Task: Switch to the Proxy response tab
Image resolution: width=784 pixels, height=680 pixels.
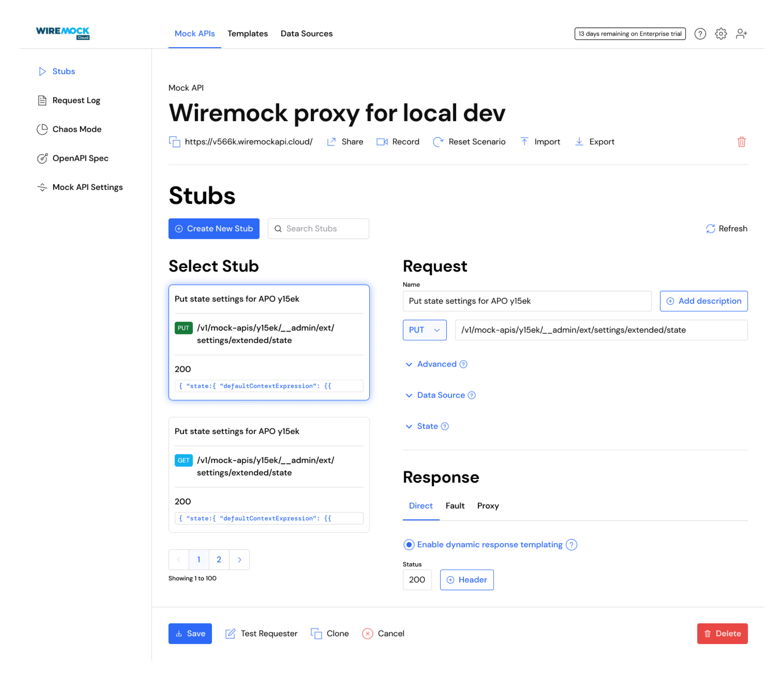Action: (x=488, y=505)
